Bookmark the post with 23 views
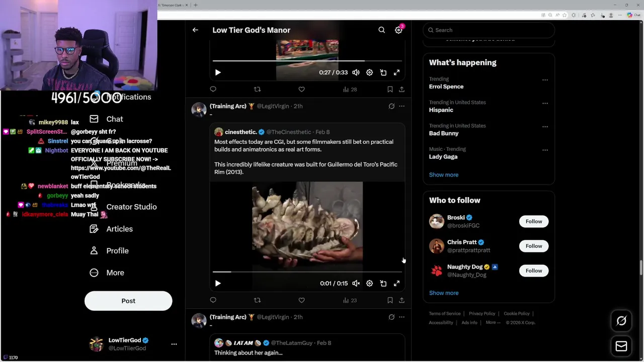Screen dimensions: 644x362 click(x=390, y=300)
